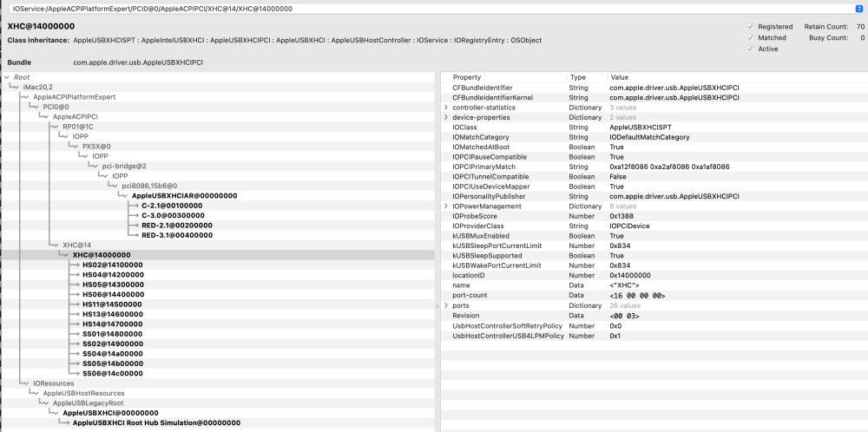Select the AppleUSBXHCIAR@00000000 tree item
The image size is (868, 432).
tap(184, 196)
